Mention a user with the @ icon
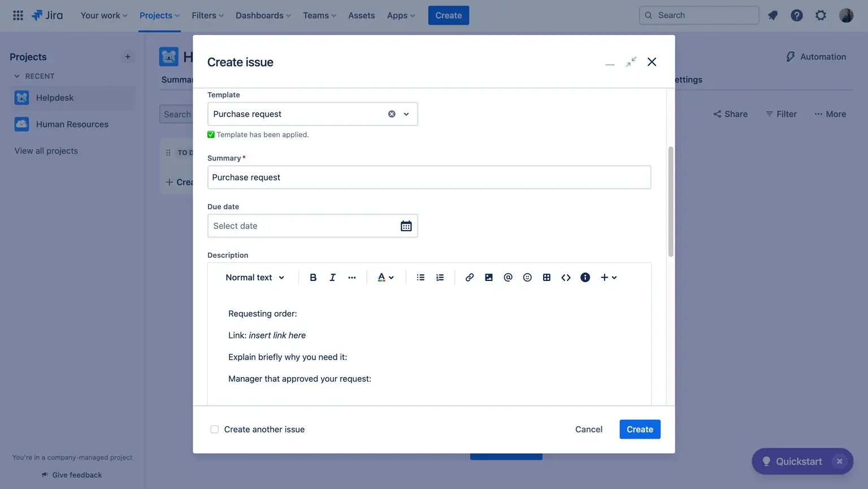The height and width of the screenshot is (489, 868). tap(508, 278)
